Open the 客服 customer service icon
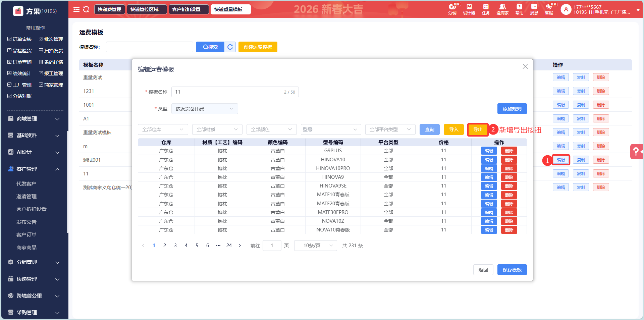644x320 pixels. [549, 9]
